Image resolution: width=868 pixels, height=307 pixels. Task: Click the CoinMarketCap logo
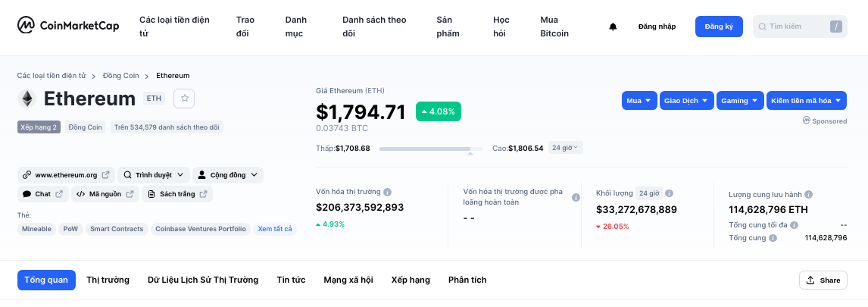(68, 26)
